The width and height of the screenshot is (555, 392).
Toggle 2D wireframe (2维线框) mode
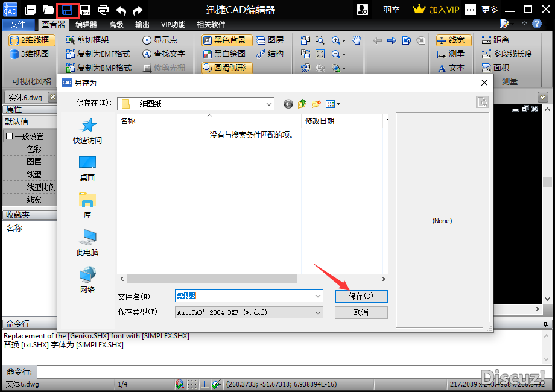[x=31, y=40]
